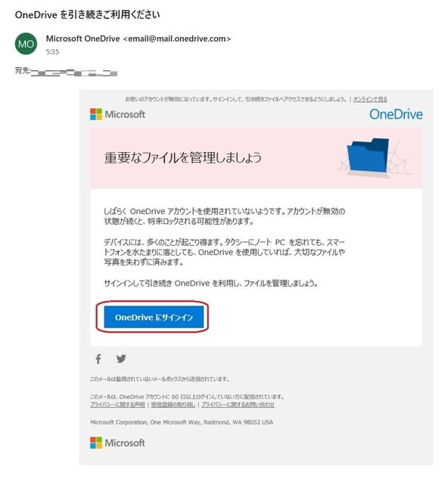Open the Twitter bird icon link
Viewport: 448px width, 484px height.
(121, 358)
